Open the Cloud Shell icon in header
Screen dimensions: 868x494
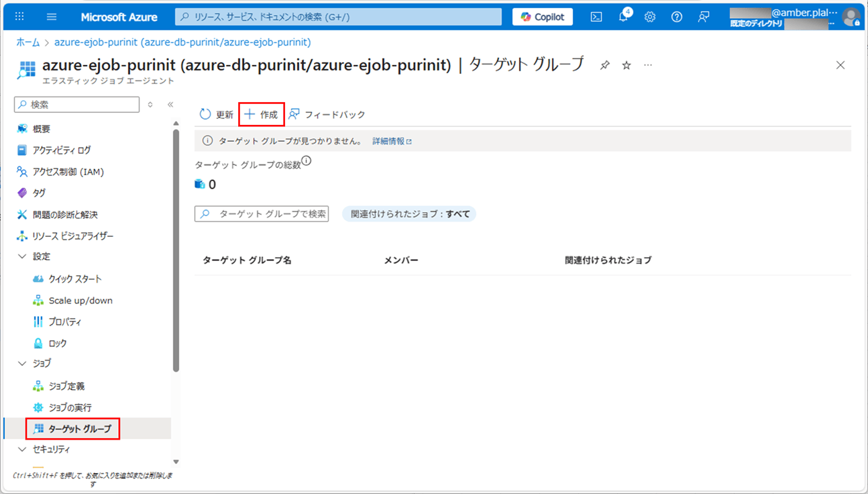pos(596,17)
